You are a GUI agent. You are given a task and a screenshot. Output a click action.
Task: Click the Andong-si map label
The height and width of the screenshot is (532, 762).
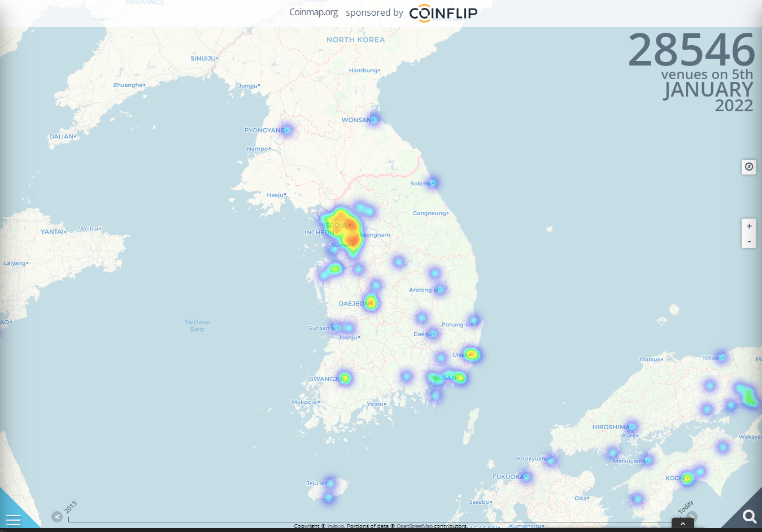click(423, 290)
